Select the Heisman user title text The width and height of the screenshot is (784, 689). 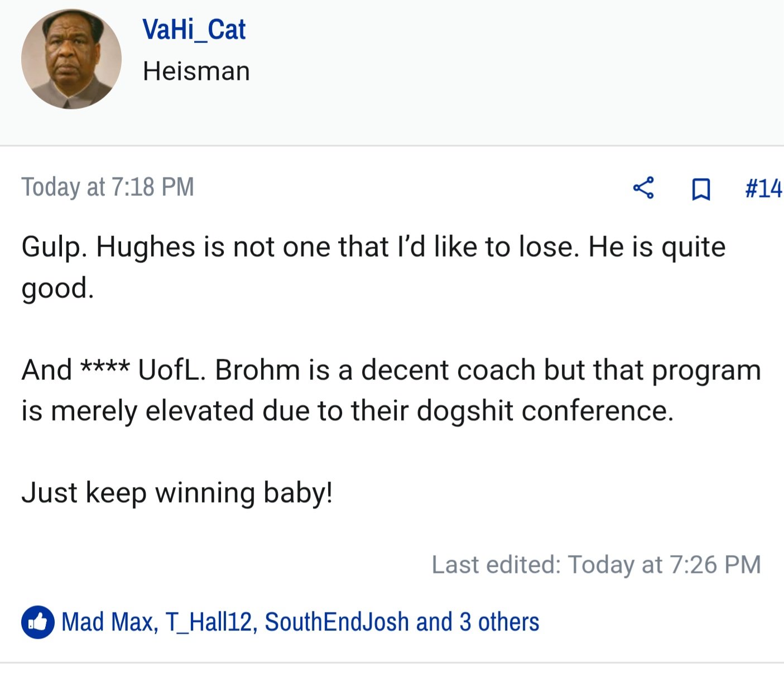(196, 71)
